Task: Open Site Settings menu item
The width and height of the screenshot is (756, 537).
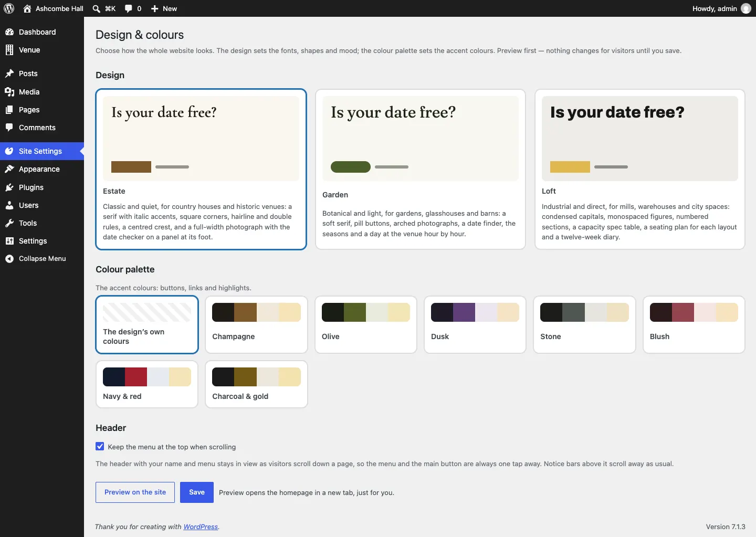Action: (x=42, y=151)
